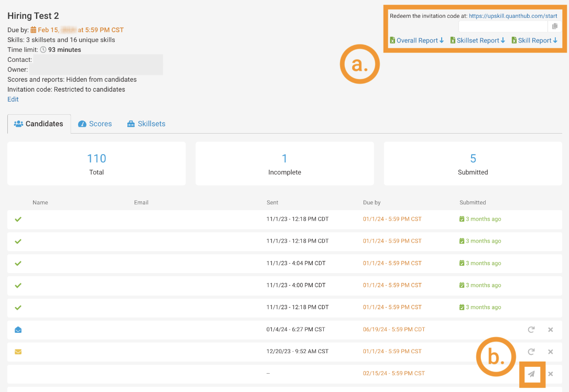The height and width of the screenshot is (392, 569).
Task: Download the Skill Report
Action: (x=534, y=40)
